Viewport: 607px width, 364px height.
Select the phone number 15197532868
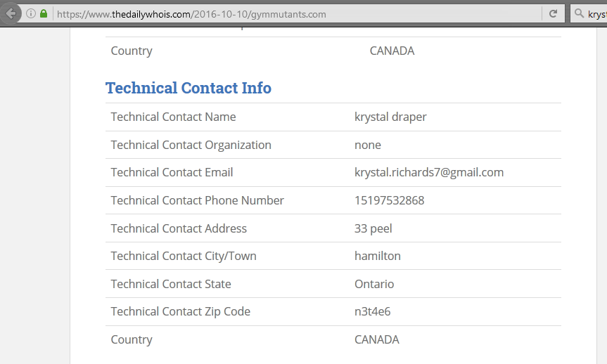coord(389,200)
